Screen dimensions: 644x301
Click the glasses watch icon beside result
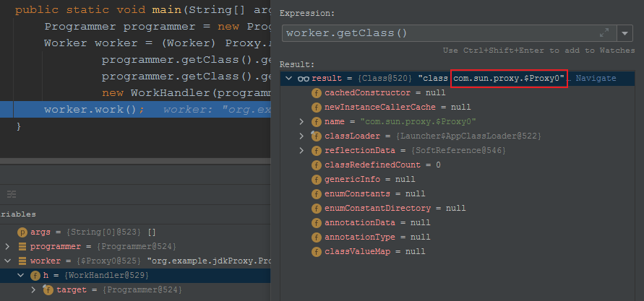click(x=303, y=79)
